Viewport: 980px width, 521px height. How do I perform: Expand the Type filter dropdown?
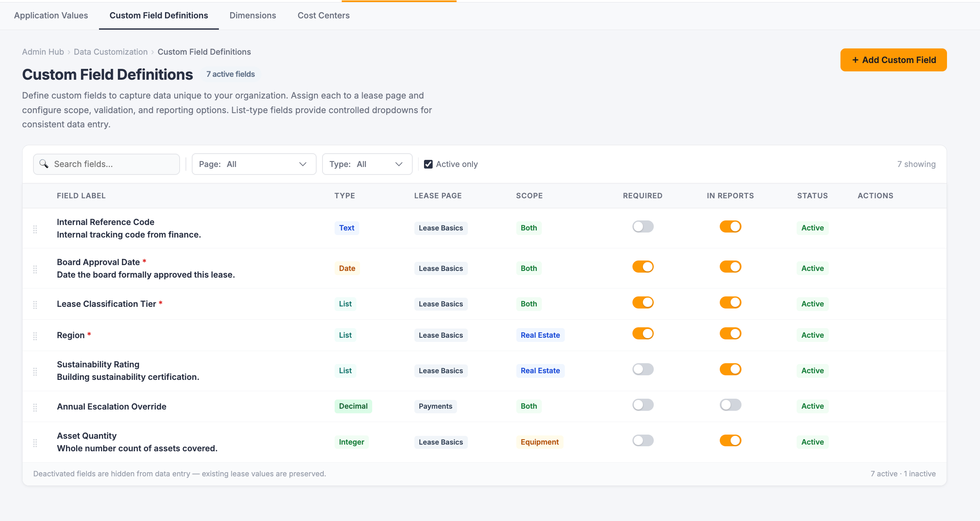tap(367, 164)
